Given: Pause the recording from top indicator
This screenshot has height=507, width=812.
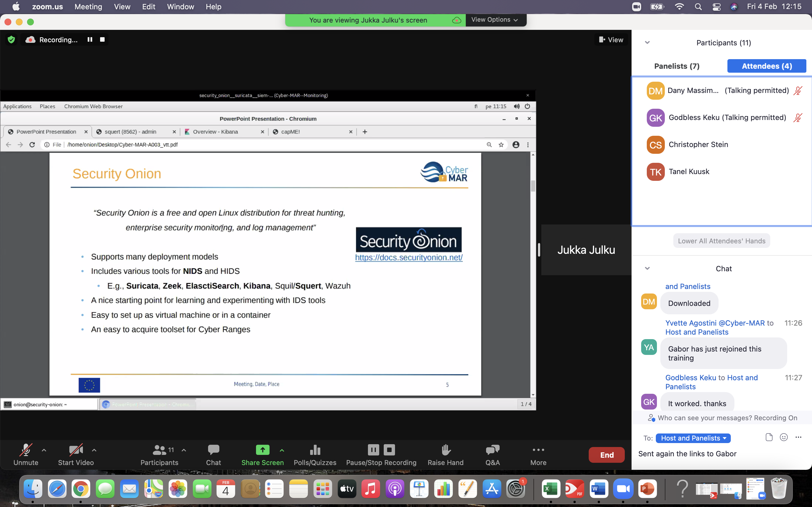Looking at the screenshot, I should [90, 39].
